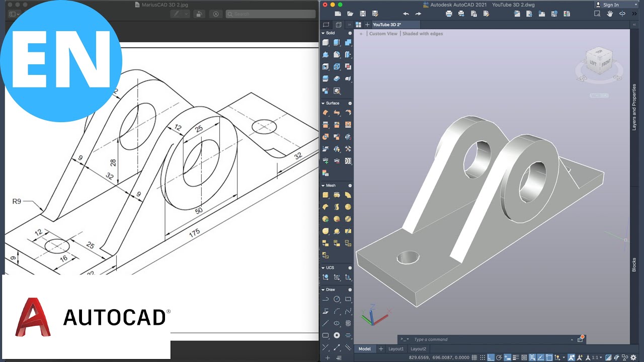Collapse the Mesh tool panel

[323, 186]
